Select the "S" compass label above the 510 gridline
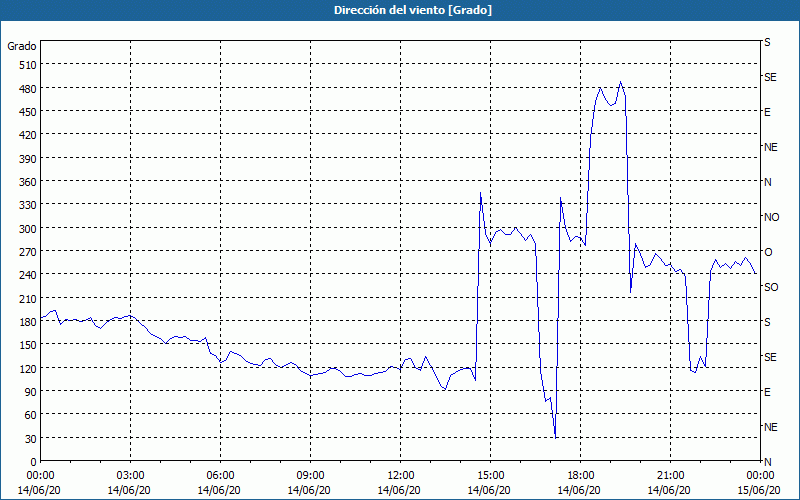This screenshot has width=800, height=500. coord(767,42)
